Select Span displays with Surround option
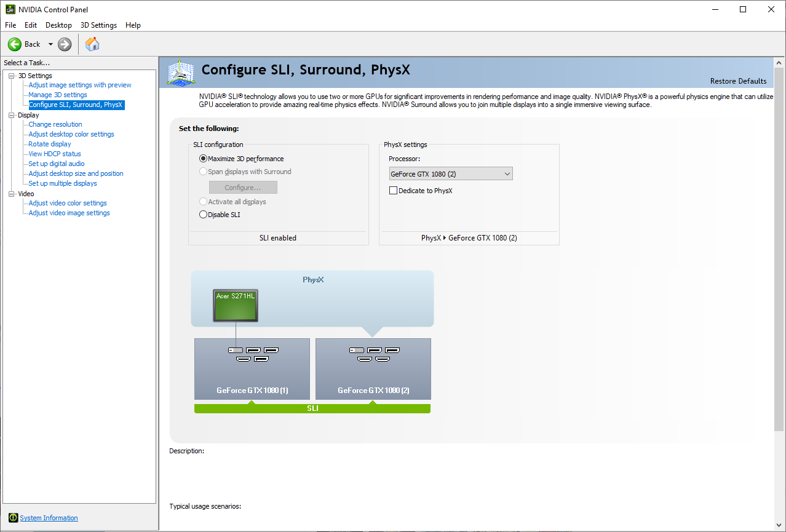This screenshot has width=786, height=532. click(204, 172)
